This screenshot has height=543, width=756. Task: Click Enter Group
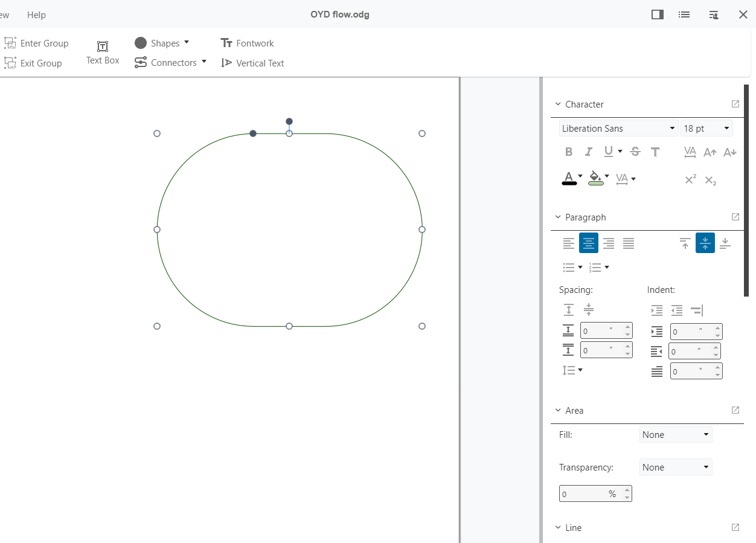(x=36, y=43)
